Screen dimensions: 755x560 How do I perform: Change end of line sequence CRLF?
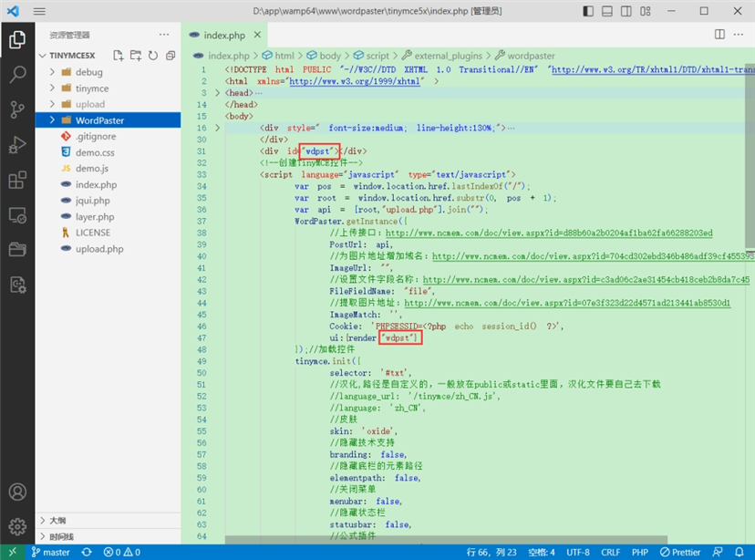point(611,552)
